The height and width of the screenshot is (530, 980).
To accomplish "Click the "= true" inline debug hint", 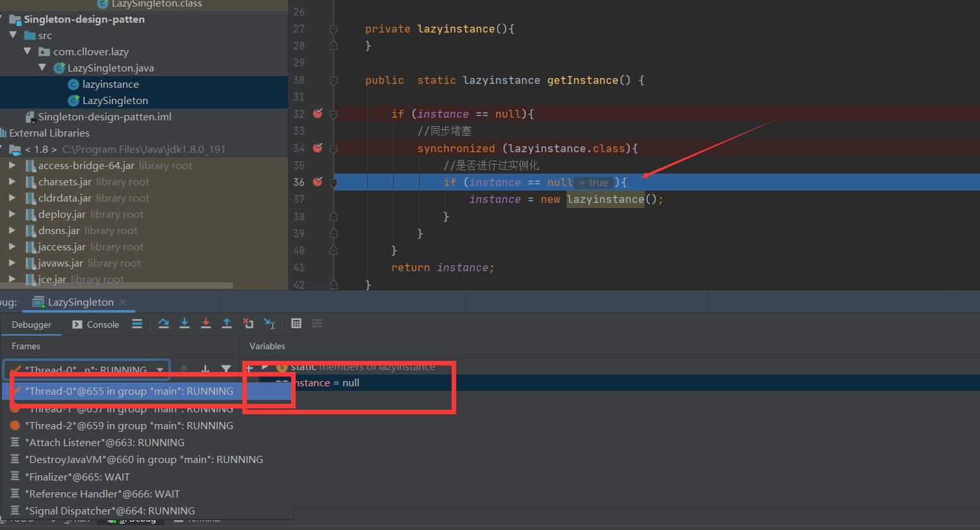I will (x=594, y=183).
